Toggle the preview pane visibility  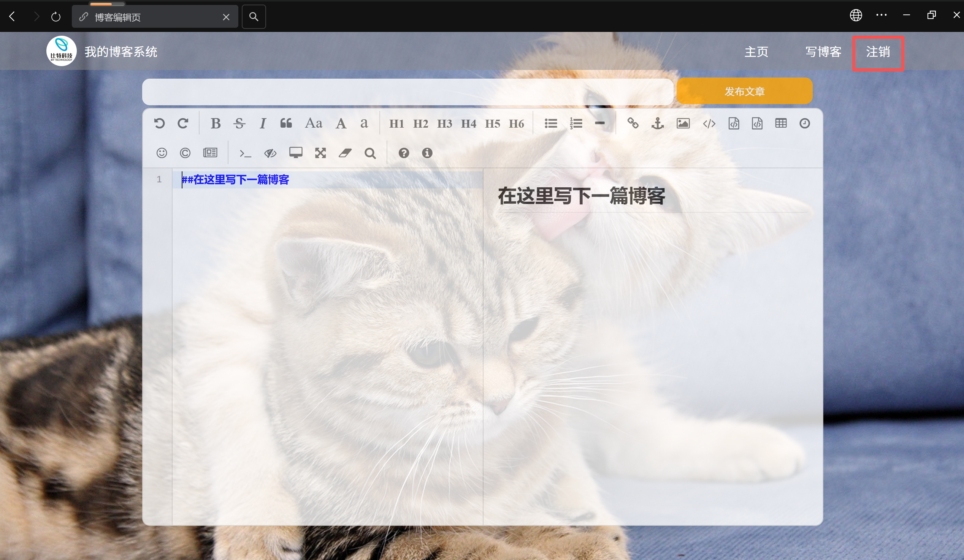270,153
